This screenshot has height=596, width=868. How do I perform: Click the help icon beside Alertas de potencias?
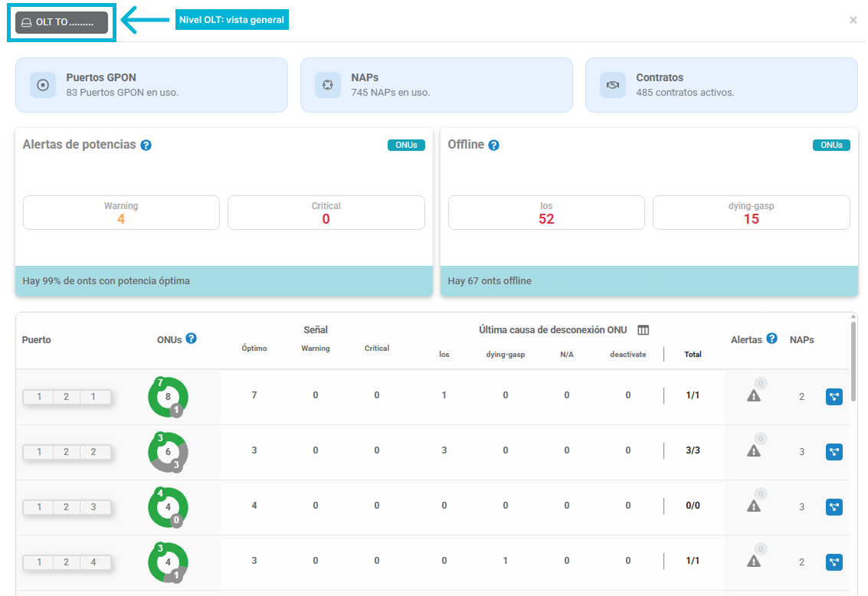coord(146,145)
